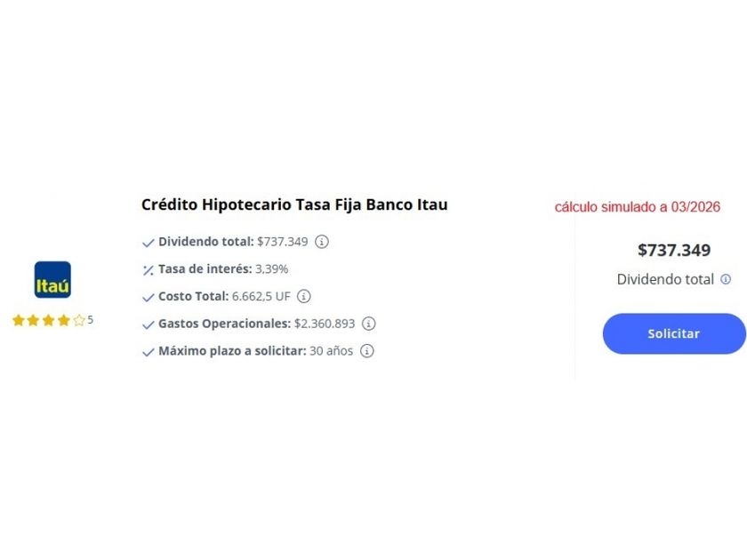Viewport: 747px width, 560px height.
Task: Click the rating number 5 beside stars
Action: [90, 320]
